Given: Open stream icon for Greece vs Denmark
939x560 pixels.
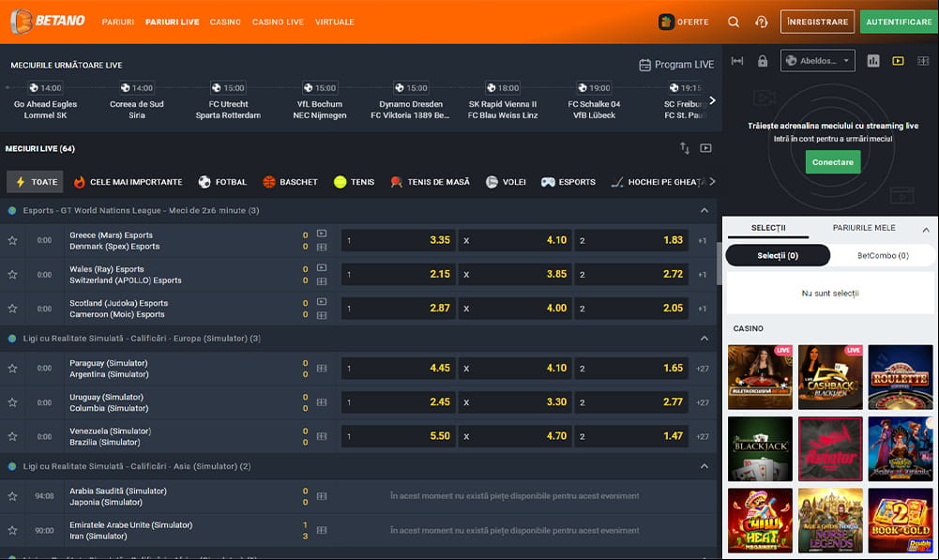Looking at the screenshot, I should (322, 234).
